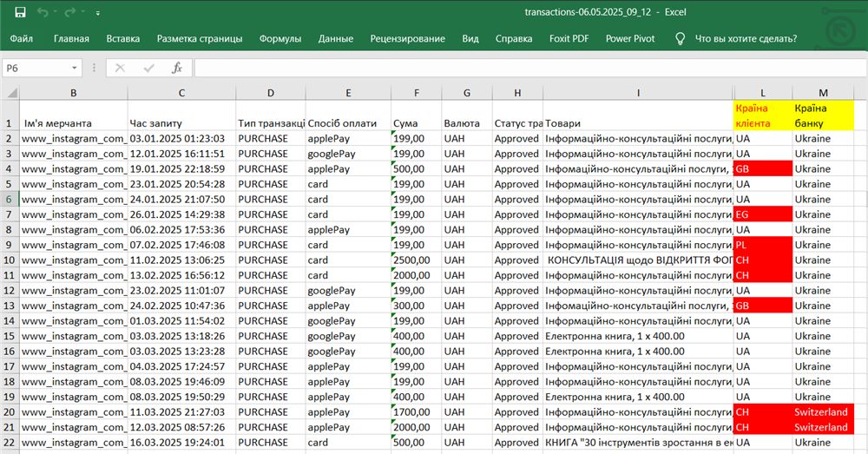Click the date cell 16.03.2025 19:24:01
The width and height of the screenshot is (868, 454).
(181, 443)
